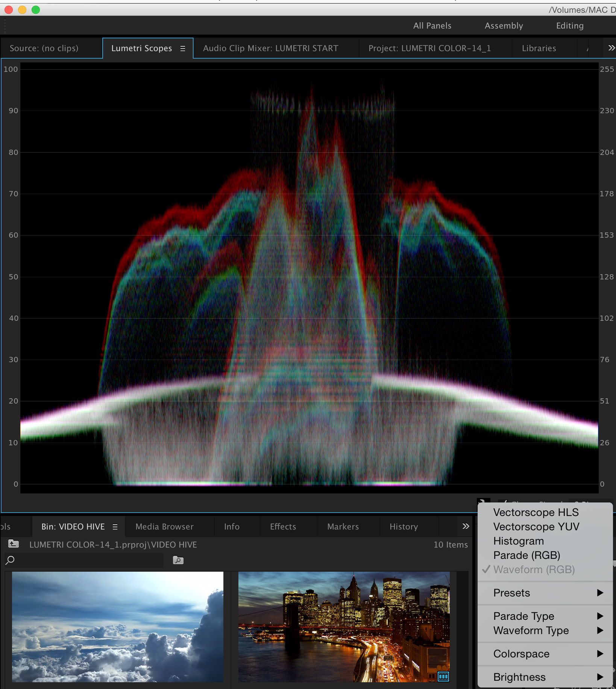
Task: Show hidden bin panel tabs via double-chevron
Action: pos(466,526)
